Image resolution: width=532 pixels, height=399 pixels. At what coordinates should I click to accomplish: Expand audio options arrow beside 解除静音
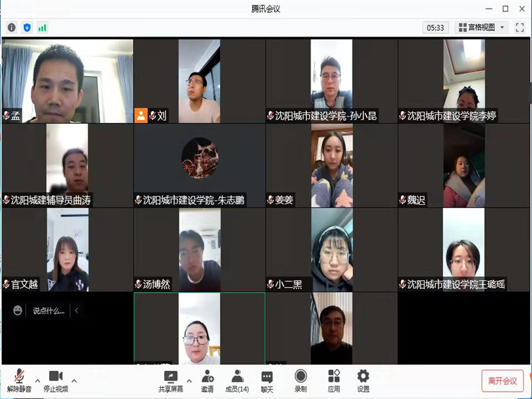click(x=37, y=381)
